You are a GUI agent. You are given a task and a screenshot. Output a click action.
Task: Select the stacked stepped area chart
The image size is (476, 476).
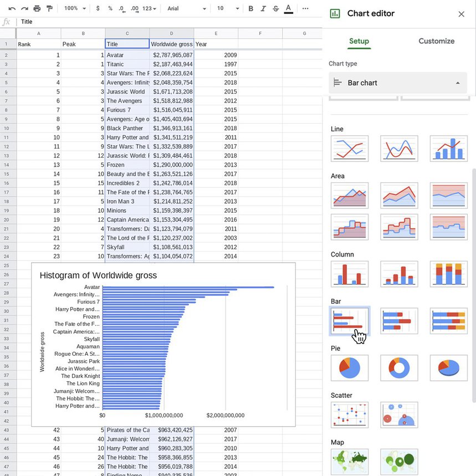coord(399,227)
